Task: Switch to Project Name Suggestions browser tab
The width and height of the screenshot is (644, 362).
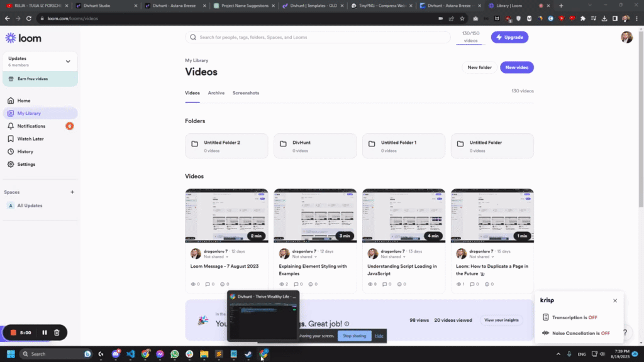Action: coord(245,6)
